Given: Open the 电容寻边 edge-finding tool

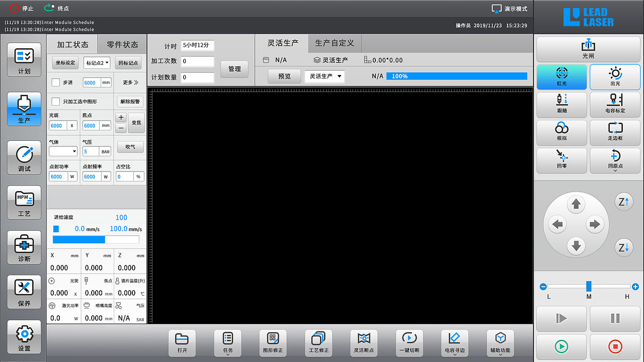Looking at the screenshot, I should click(x=454, y=343).
